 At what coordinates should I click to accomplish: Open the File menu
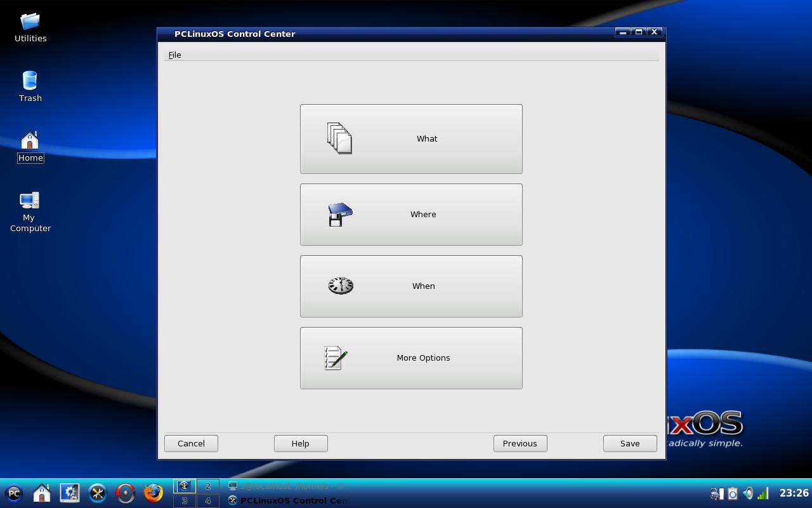click(174, 55)
